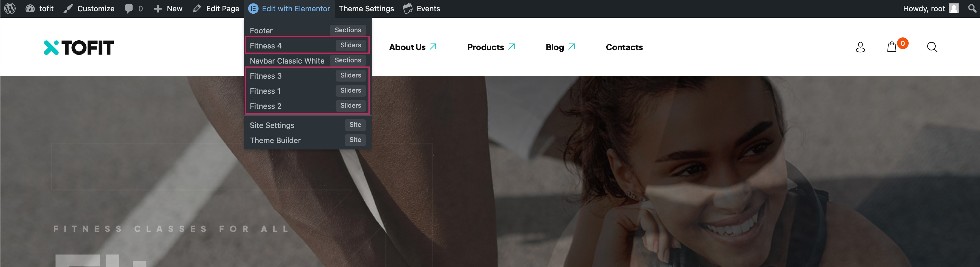
Task: Click the Events ticket icon
Action: tap(407, 8)
